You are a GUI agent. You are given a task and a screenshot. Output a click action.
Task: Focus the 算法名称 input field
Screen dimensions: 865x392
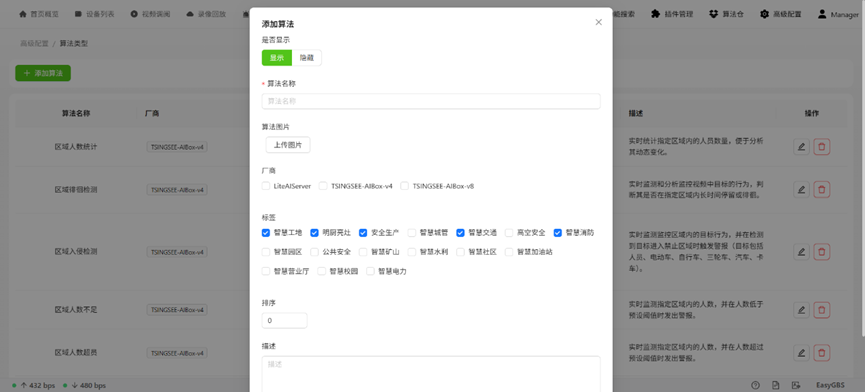(431, 101)
